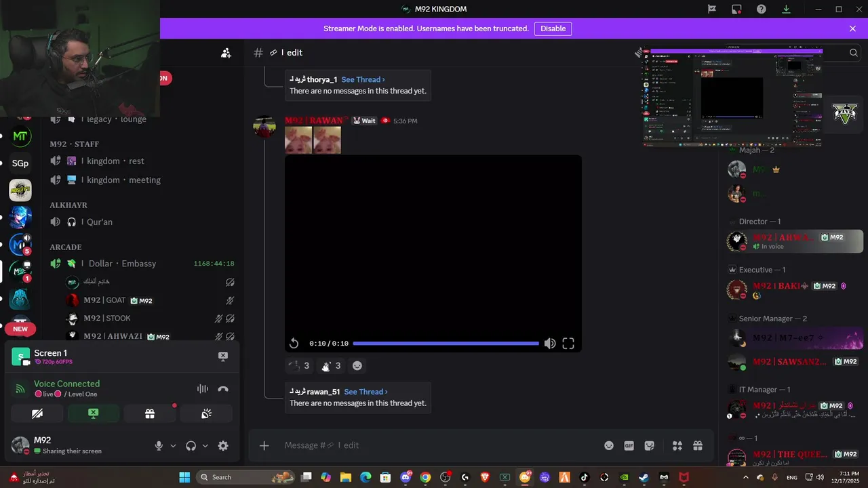Screen dimensions: 868x488
Task: Open See Thread link under thorya_1
Action: [x=363, y=79]
